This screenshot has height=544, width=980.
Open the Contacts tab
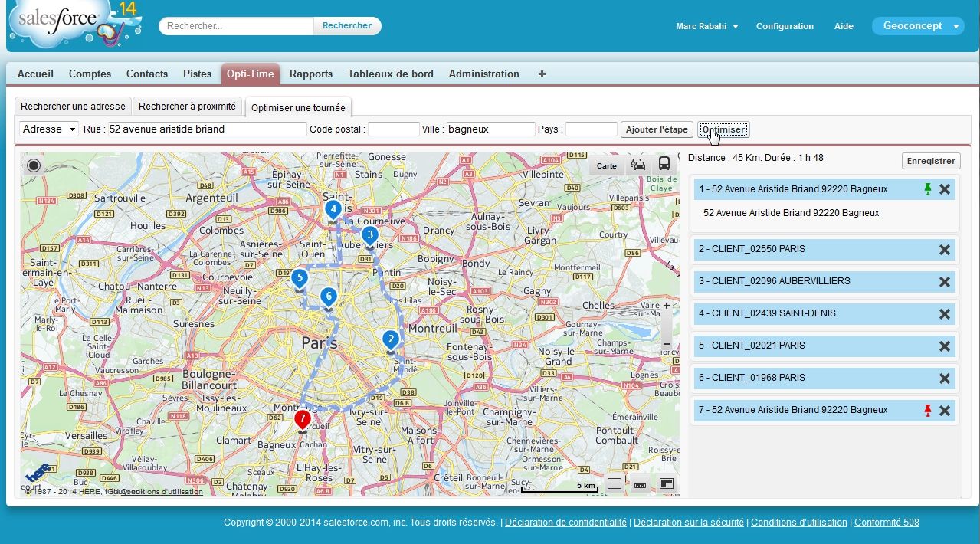click(x=147, y=74)
